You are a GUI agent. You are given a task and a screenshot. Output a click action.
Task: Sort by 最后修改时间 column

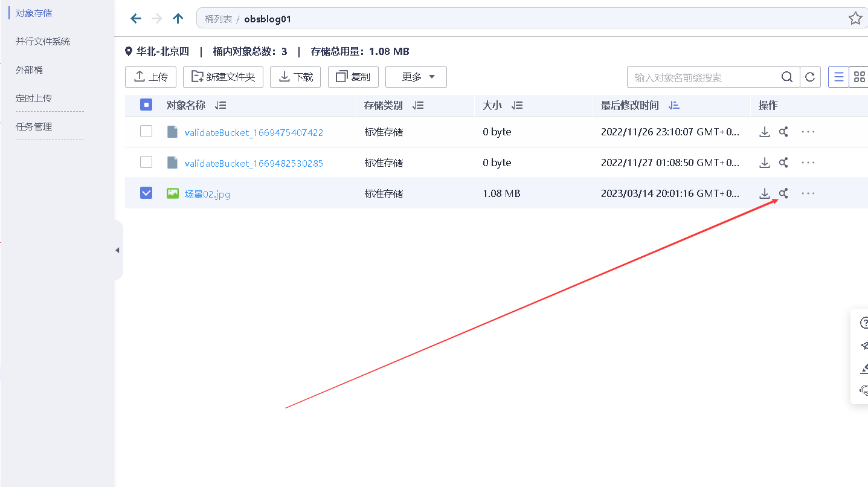674,105
